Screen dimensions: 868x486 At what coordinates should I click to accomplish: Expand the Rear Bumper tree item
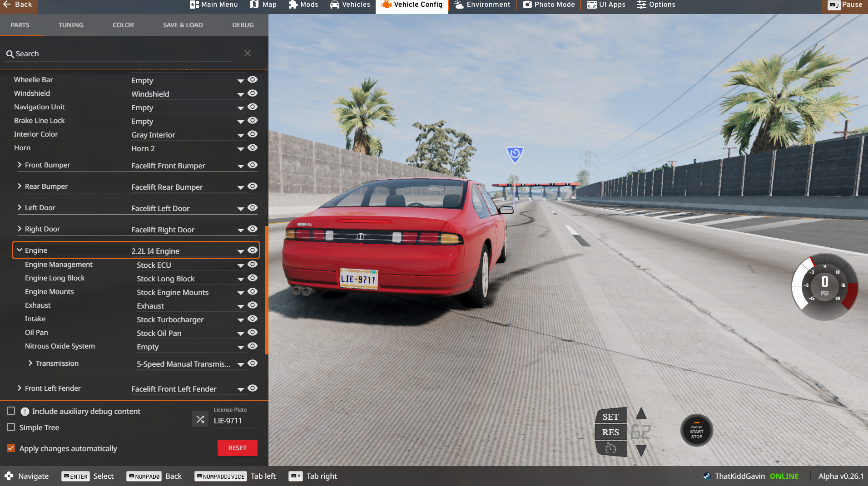20,186
